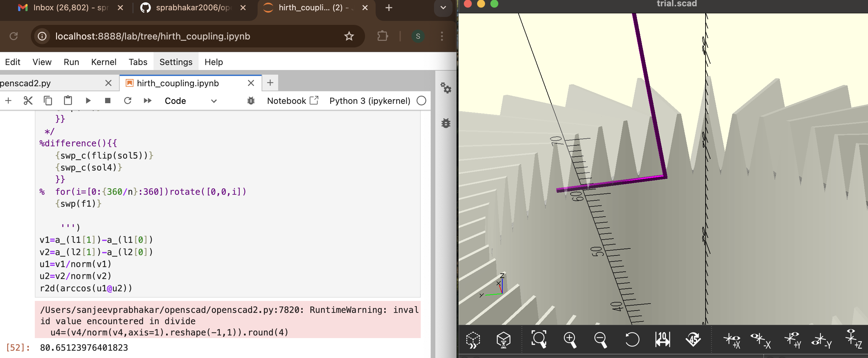Zoom in on the 3D model
Screen dimensions: 868x358
pyautogui.click(x=570, y=339)
